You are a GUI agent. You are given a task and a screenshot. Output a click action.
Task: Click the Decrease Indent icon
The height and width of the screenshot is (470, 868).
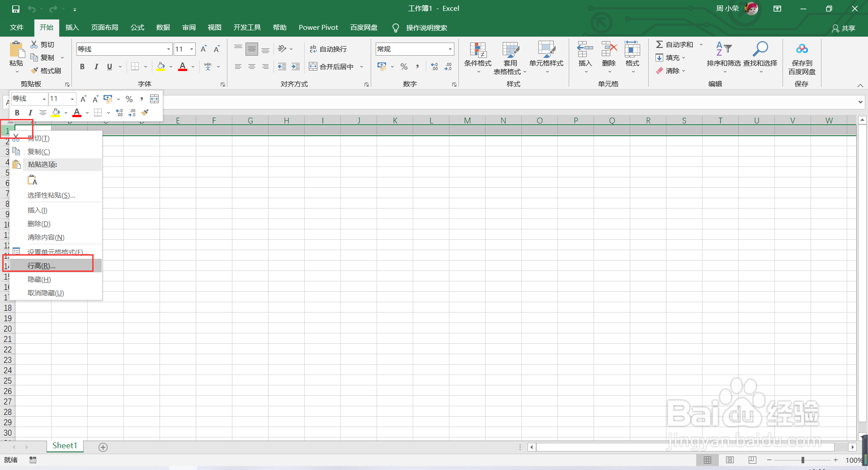(x=282, y=66)
